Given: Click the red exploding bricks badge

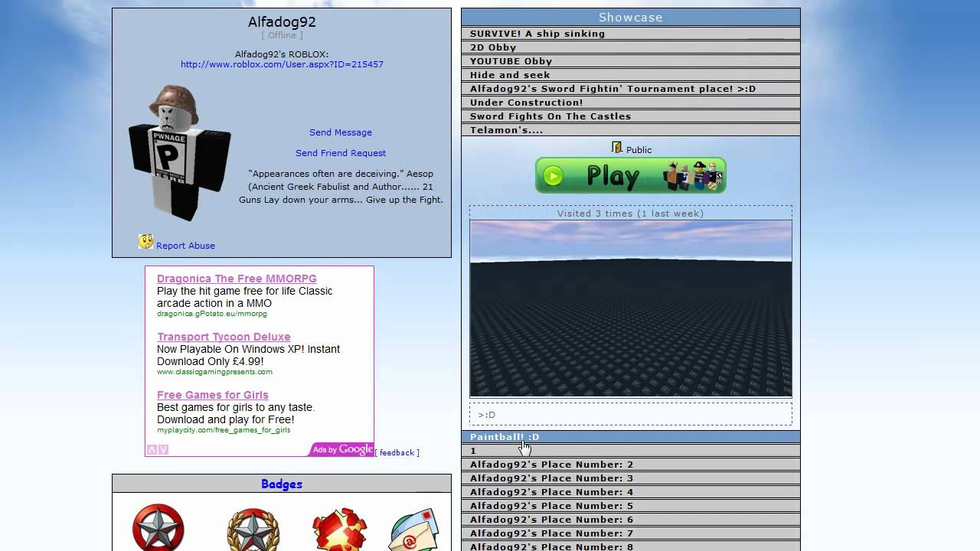Looking at the screenshot, I should pyautogui.click(x=339, y=530).
